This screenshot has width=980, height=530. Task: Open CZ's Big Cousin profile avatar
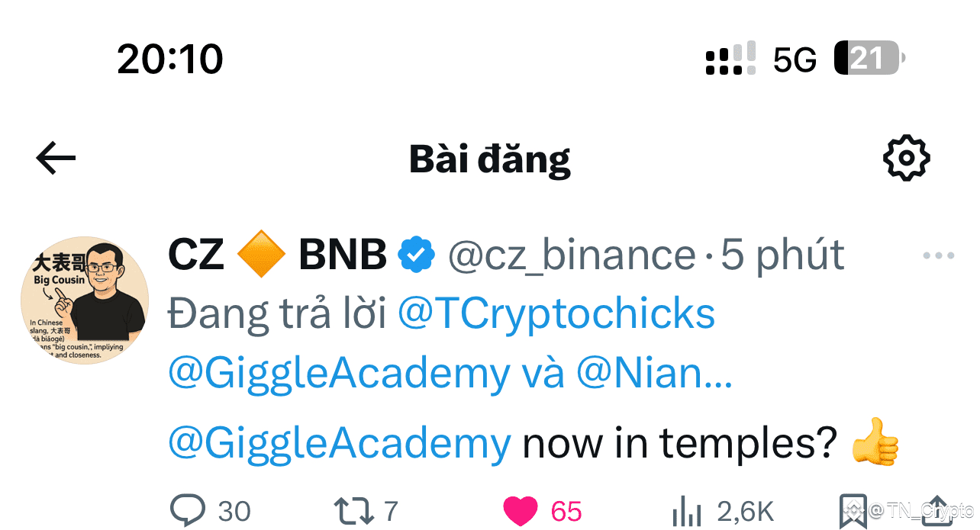[x=85, y=300]
